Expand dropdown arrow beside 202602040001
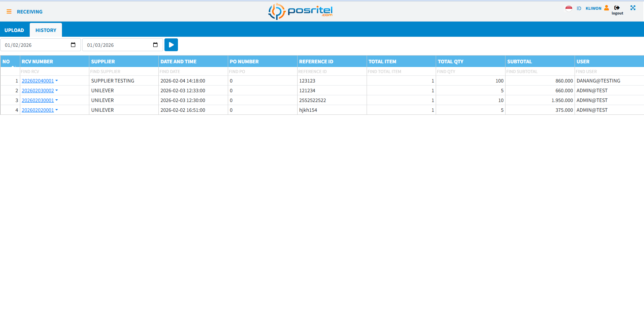644x334 pixels. (x=57, y=81)
